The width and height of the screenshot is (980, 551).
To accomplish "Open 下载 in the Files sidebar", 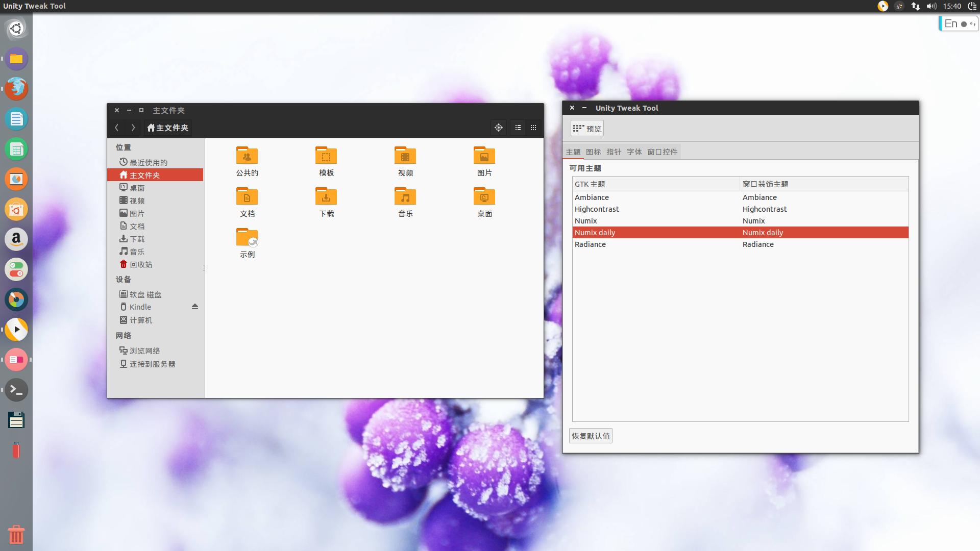I will pos(156,239).
